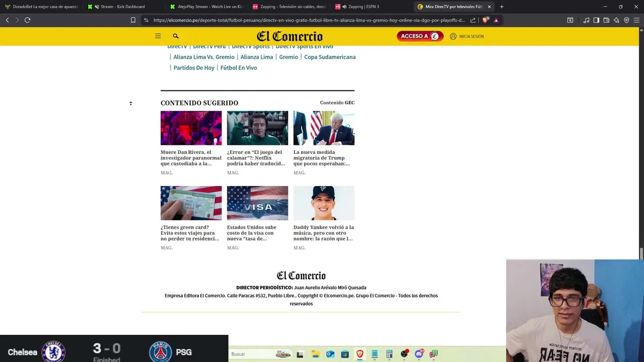
Task: Open a new browser tab
Action: point(502,7)
